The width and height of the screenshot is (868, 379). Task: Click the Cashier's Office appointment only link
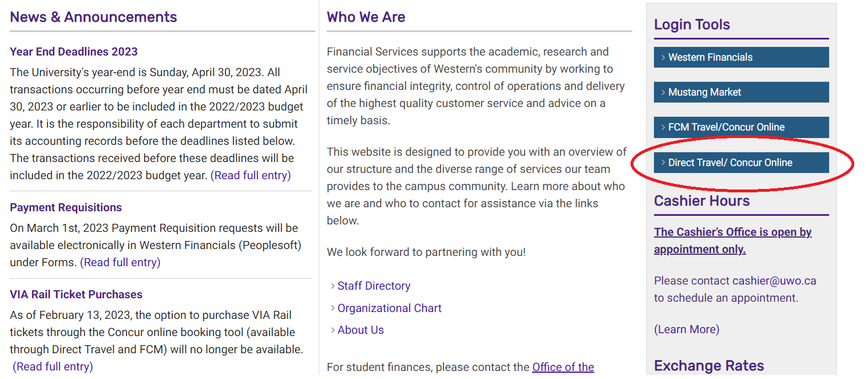coord(732,240)
